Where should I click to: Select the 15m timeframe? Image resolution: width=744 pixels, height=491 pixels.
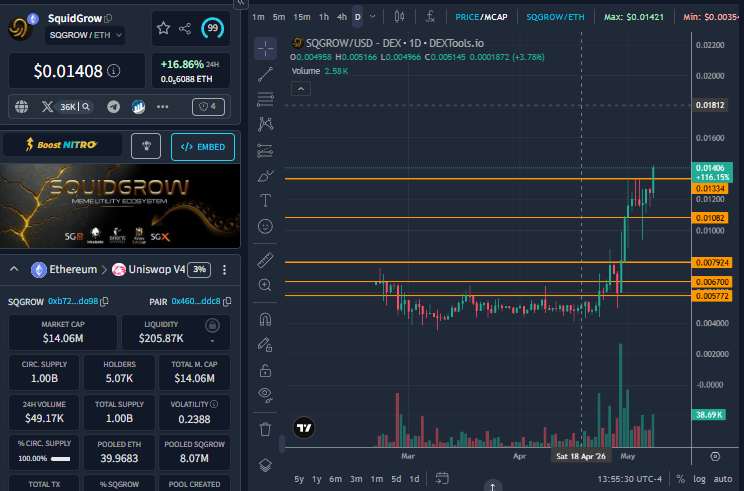coord(302,17)
